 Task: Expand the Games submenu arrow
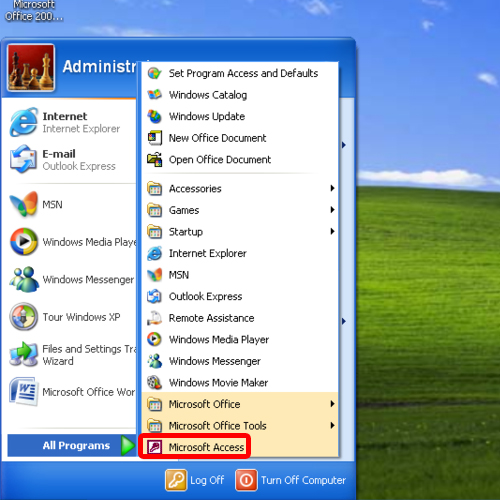[332, 210]
